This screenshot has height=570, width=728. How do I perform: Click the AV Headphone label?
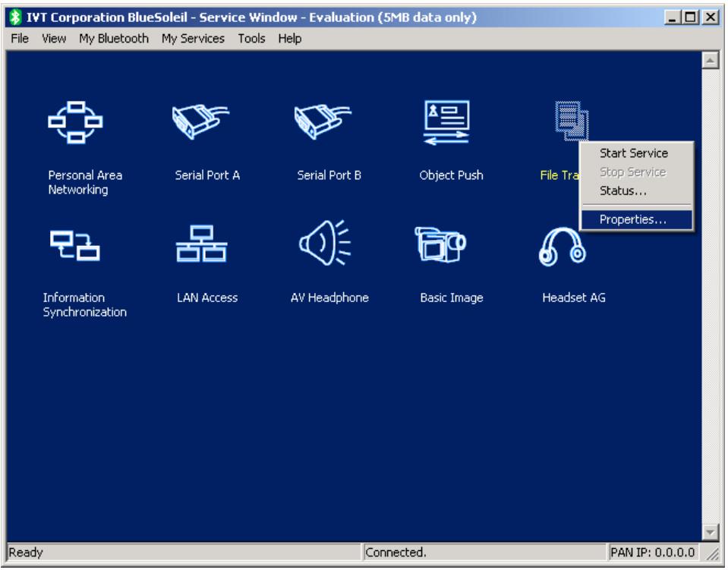click(329, 298)
